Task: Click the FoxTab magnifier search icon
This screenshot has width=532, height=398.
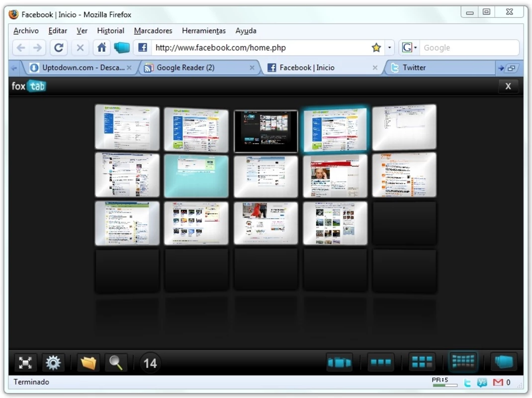Action: pos(116,363)
